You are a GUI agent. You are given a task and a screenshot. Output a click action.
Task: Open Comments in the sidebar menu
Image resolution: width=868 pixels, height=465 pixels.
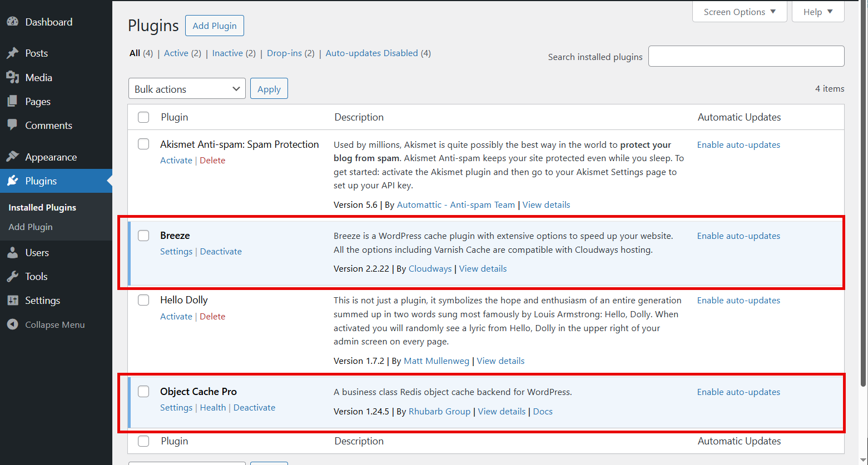(49, 126)
